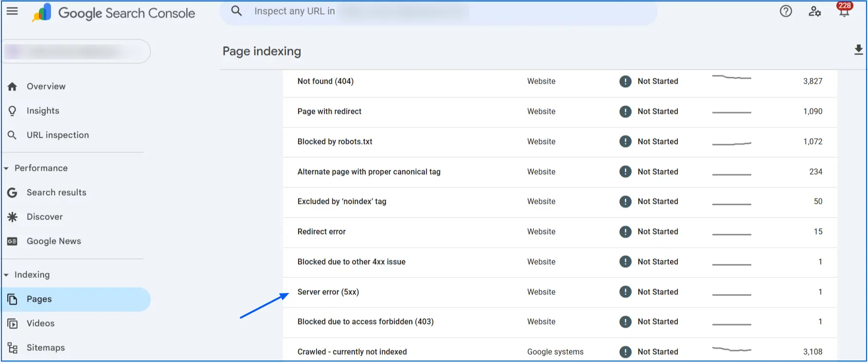
Task: Click status icon in Server error (5xx) row
Action: [x=625, y=292]
